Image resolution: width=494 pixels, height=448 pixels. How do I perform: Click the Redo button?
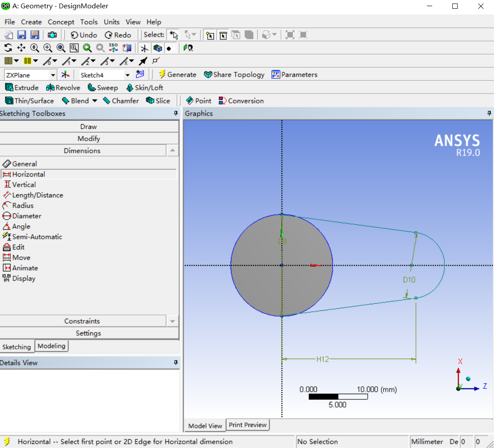pyautogui.click(x=118, y=35)
